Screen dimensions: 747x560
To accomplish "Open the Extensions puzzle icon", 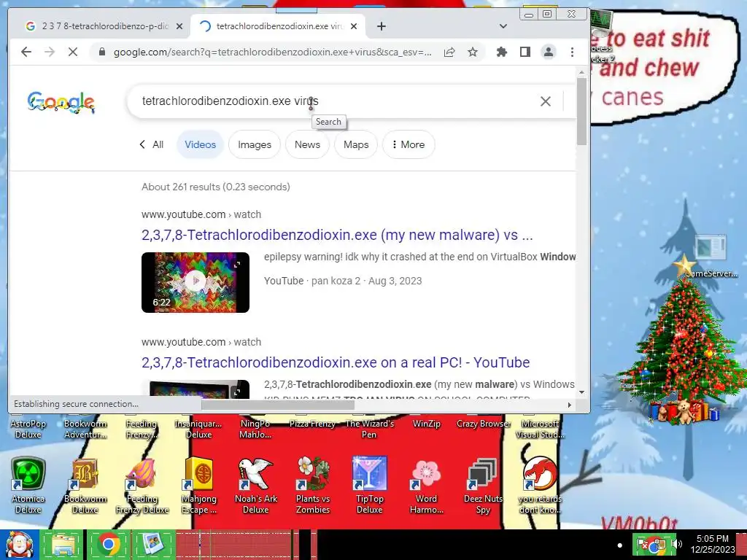I will (x=502, y=52).
